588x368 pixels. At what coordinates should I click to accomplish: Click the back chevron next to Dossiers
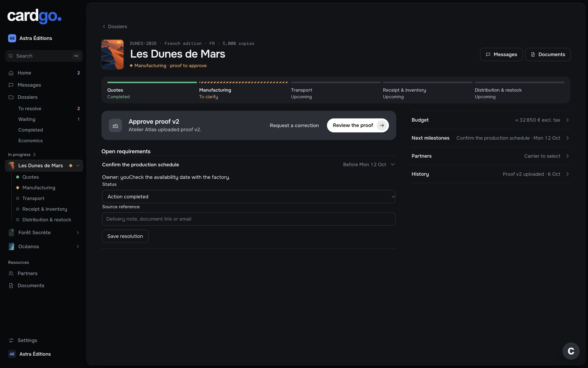click(x=104, y=26)
